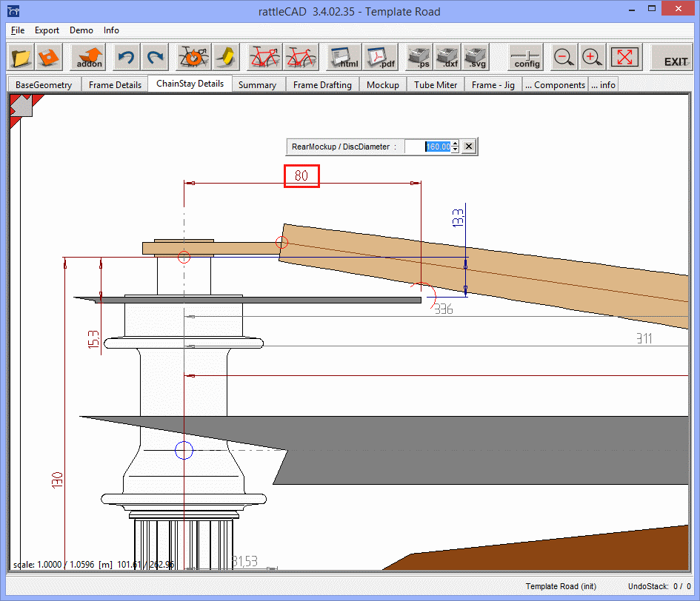Increase DiscDiameter with the up spinner arrow
700x601 pixels.
(455, 144)
